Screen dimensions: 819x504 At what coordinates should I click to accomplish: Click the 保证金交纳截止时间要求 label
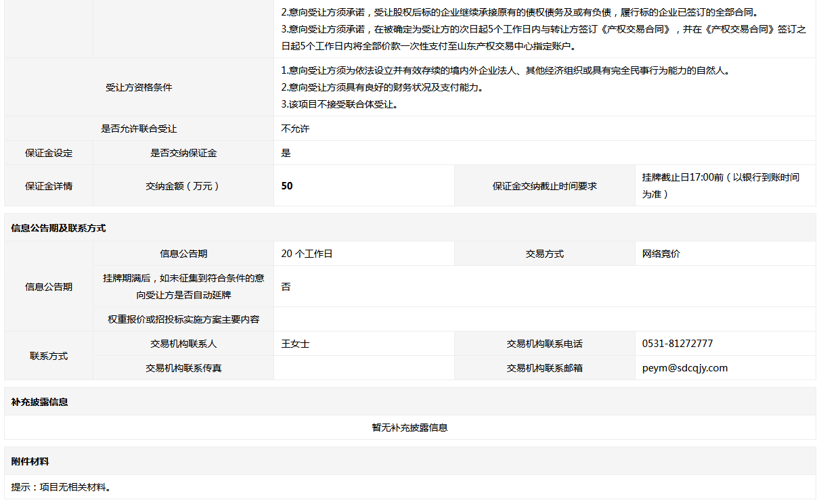tap(544, 186)
